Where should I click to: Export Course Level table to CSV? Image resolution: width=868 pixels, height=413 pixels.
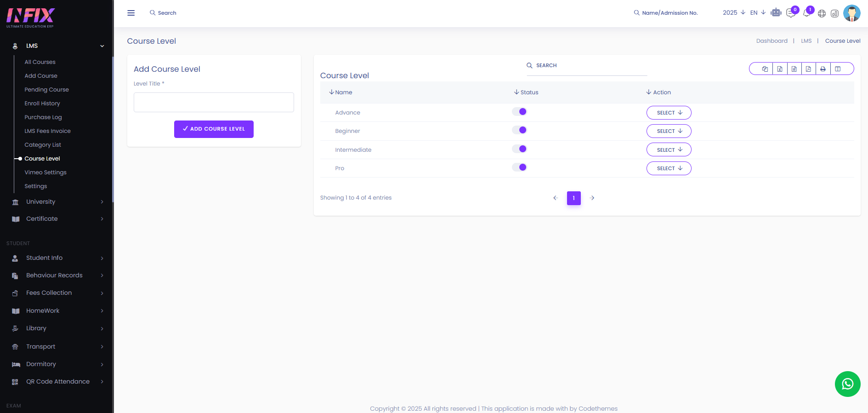[x=794, y=69]
